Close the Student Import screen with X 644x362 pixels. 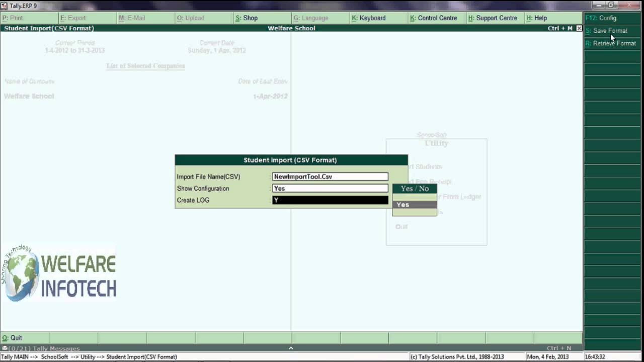click(x=579, y=28)
